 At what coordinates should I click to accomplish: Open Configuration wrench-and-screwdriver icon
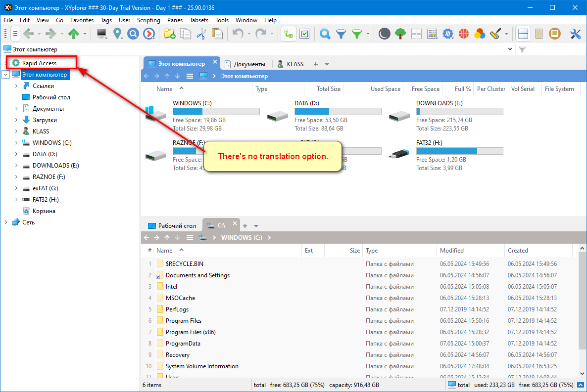point(575,34)
